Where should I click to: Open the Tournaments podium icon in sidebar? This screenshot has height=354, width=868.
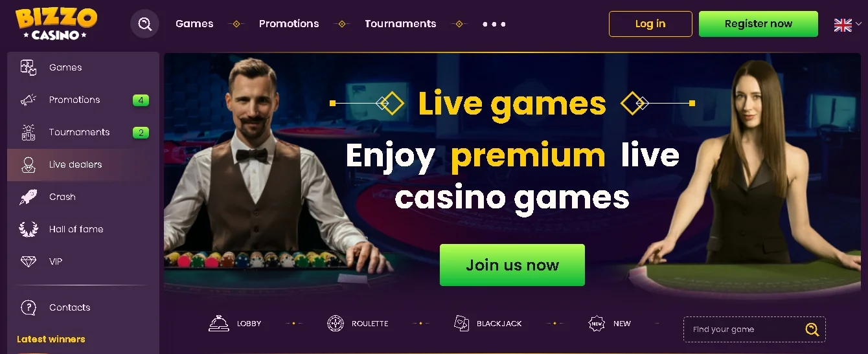tap(28, 132)
